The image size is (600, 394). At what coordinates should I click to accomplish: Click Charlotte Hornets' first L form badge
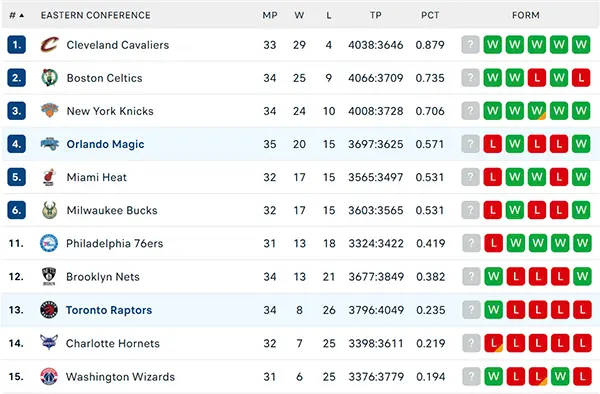494,343
